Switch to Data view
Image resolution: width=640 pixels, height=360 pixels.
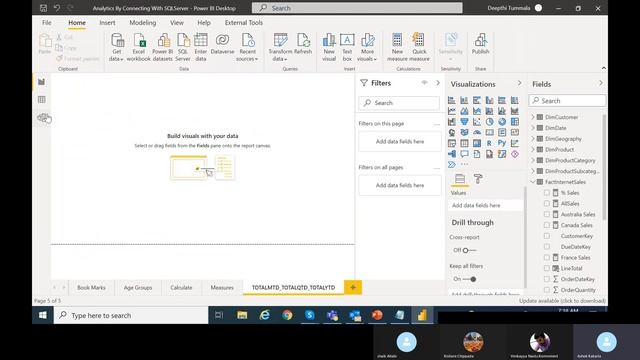pos(42,100)
